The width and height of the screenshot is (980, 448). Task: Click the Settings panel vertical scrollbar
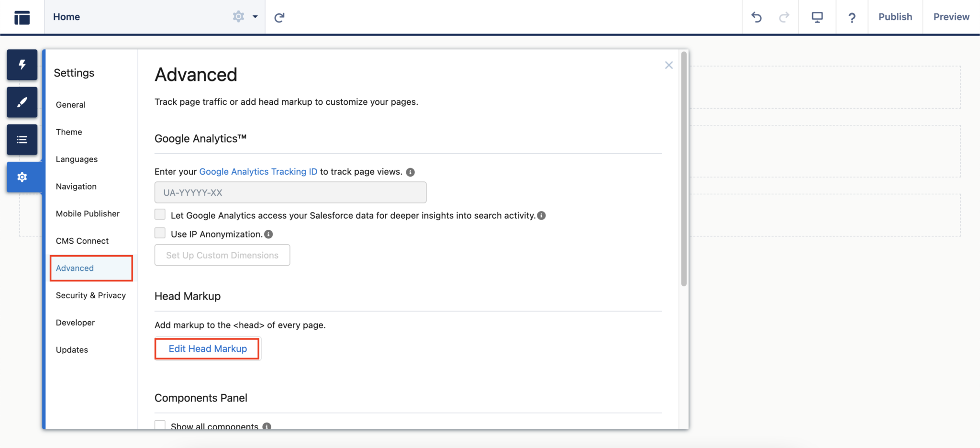coord(684,168)
